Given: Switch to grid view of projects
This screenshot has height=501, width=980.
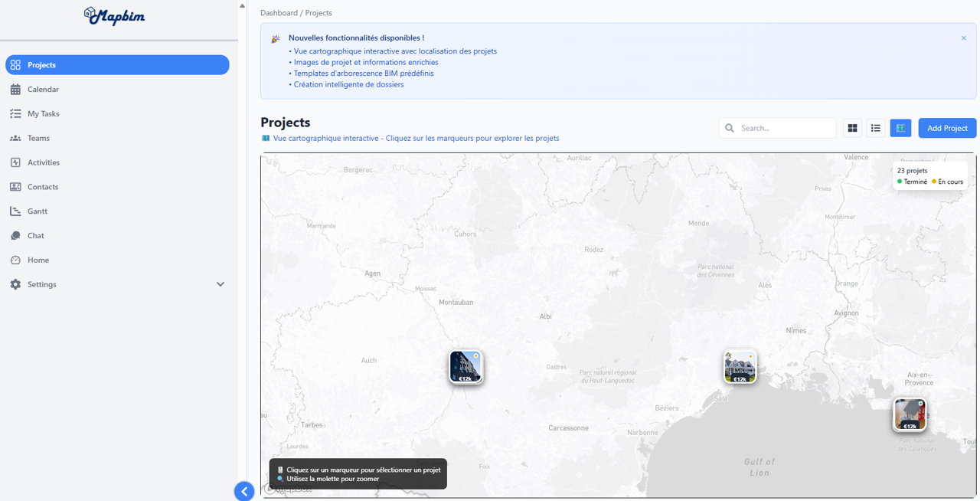Looking at the screenshot, I should tap(852, 128).
